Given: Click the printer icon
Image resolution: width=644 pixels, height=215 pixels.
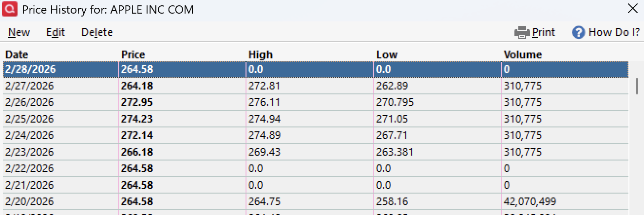Looking at the screenshot, I should tap(522, 33).
